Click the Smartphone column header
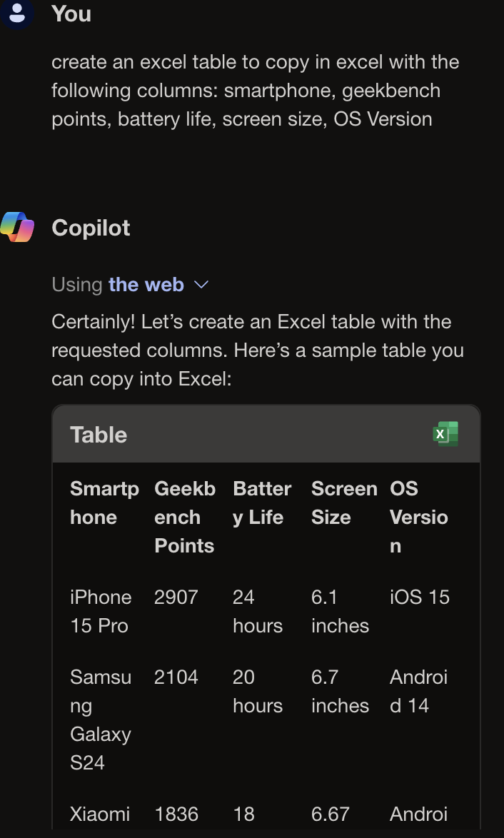504x838 pixels. click(x=104, y=503)
